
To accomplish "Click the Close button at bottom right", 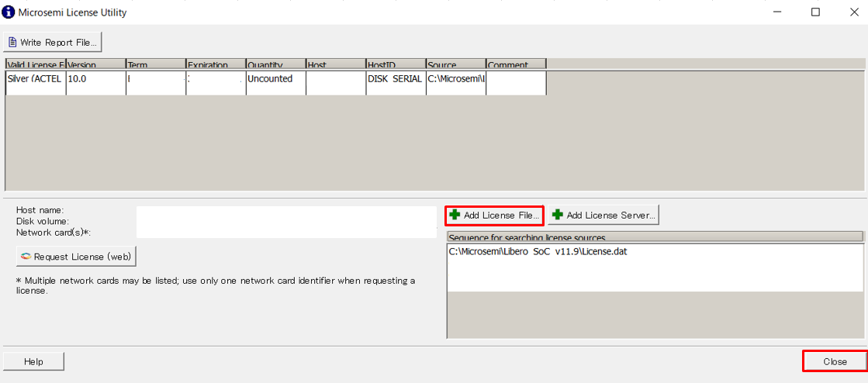I will (835, 361).
